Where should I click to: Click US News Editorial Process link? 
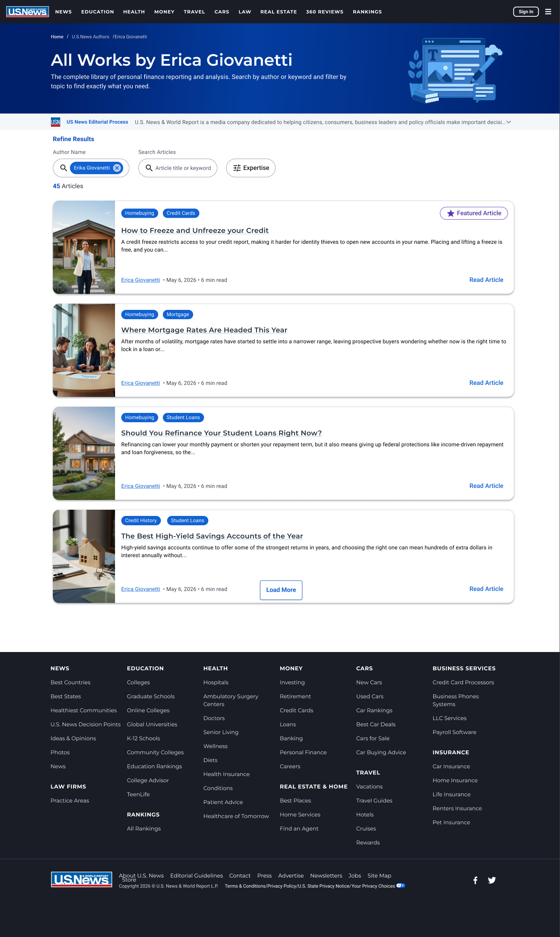coord(97,122)
